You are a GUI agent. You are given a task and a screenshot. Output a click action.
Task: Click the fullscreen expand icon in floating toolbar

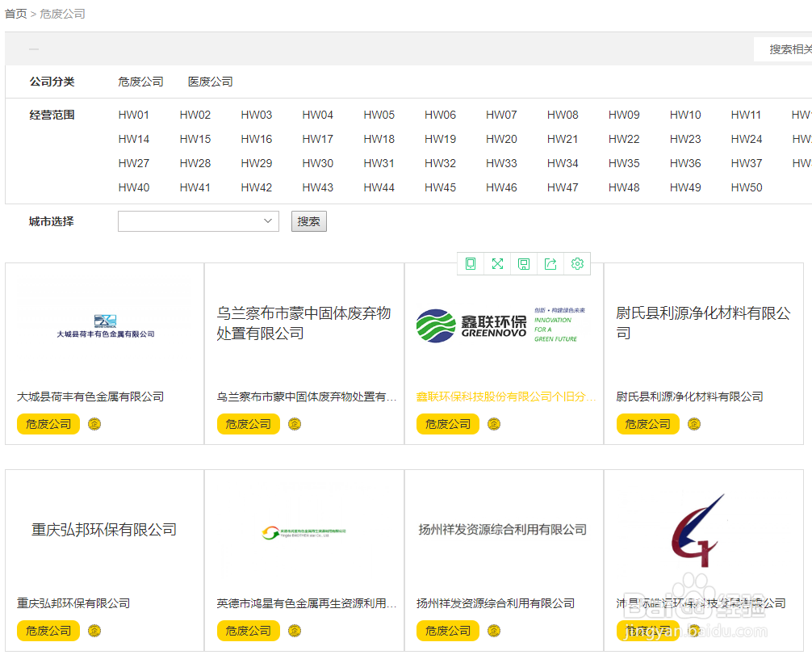click(x=498, y=264)
